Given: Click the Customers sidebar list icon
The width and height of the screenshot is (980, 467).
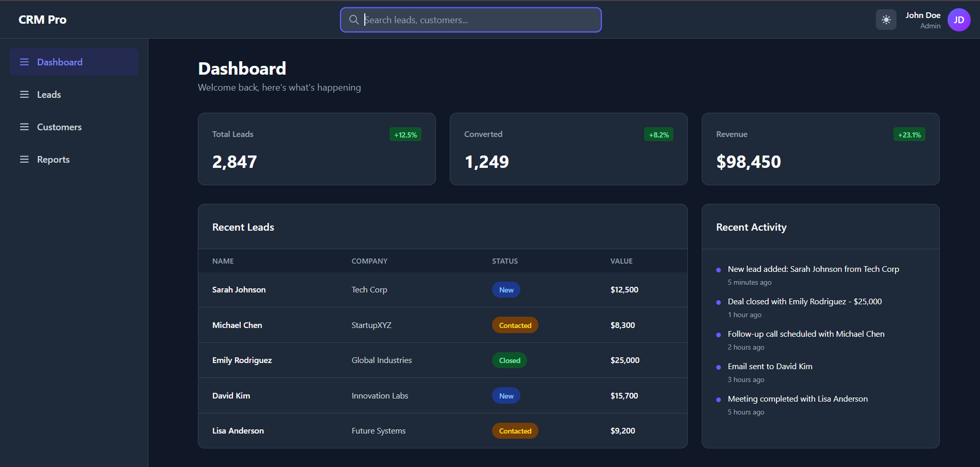Looking at the screenshot, I should 24,127.
